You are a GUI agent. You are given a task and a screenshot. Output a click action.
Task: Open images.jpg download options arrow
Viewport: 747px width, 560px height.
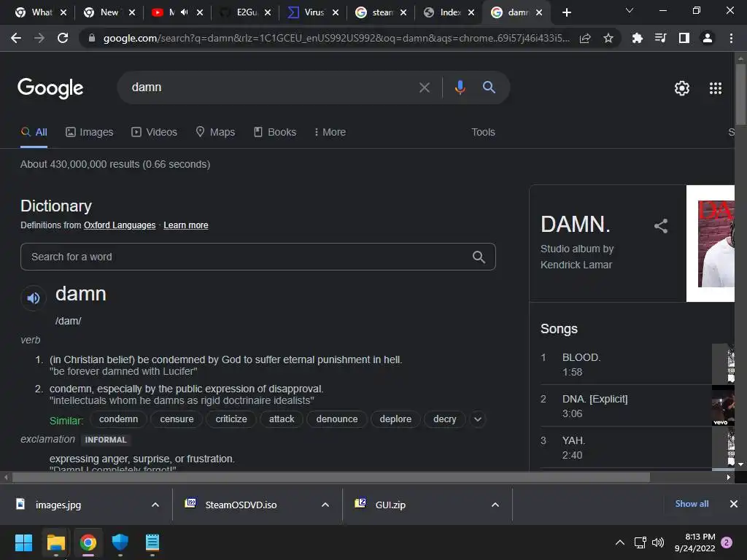(x=155, y=505)
